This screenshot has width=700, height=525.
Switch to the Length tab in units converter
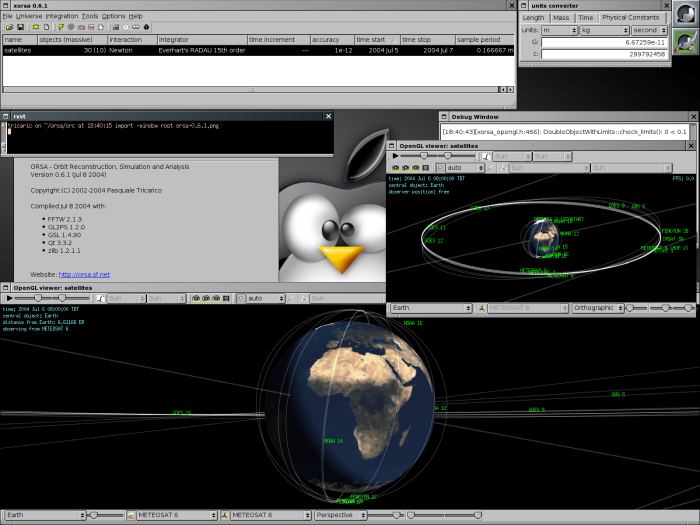pyautogui.click(x=533, y=18)
